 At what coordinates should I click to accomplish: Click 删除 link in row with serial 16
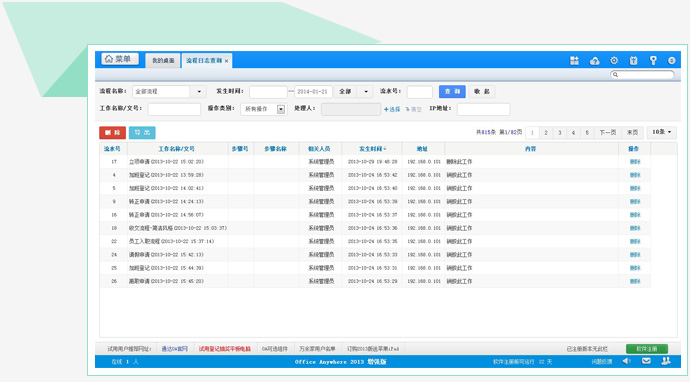[x=635, y=215]
